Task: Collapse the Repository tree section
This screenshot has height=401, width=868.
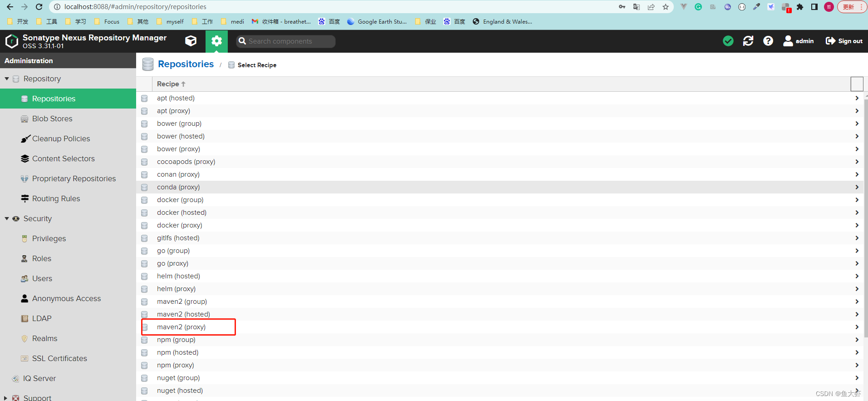Action: [x=7, y=79]
